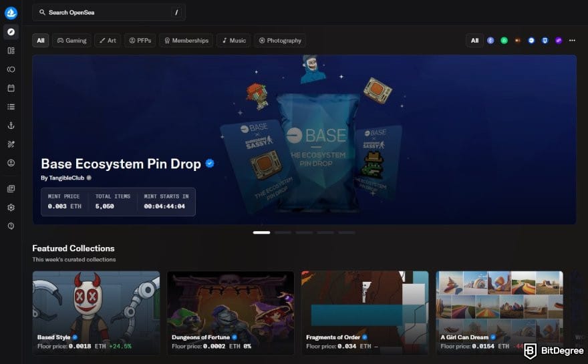Jump to the fourth carousel slide indicator

point(325,232)
